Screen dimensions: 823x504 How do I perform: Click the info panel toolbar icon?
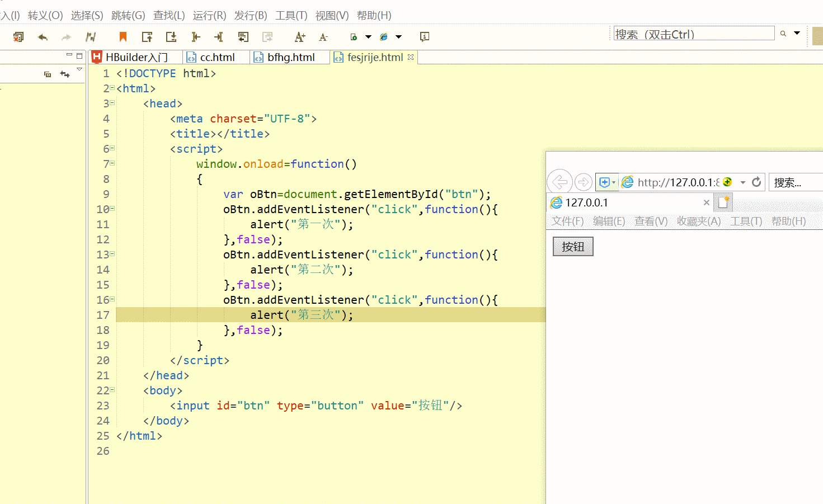click(x=425, y=37)
